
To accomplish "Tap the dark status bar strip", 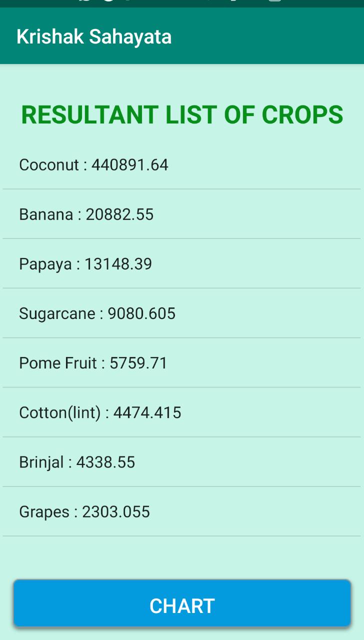I will (x=182, y=3).
